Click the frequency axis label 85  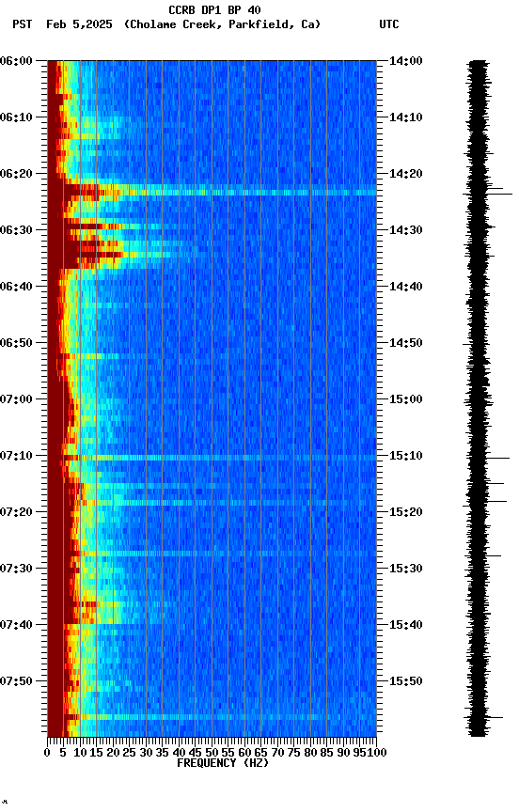pyautogui.click(x=327, y=754)
